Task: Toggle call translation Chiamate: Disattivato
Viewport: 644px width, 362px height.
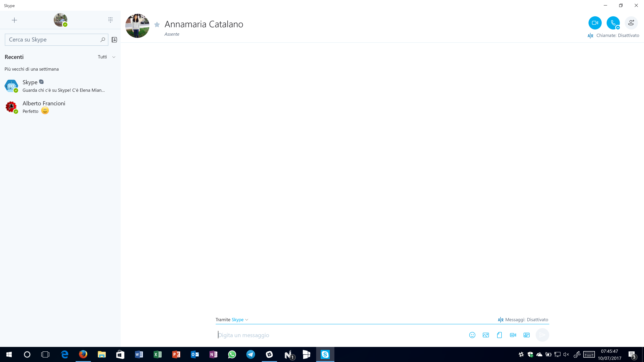Action: (x=613, y=36)
